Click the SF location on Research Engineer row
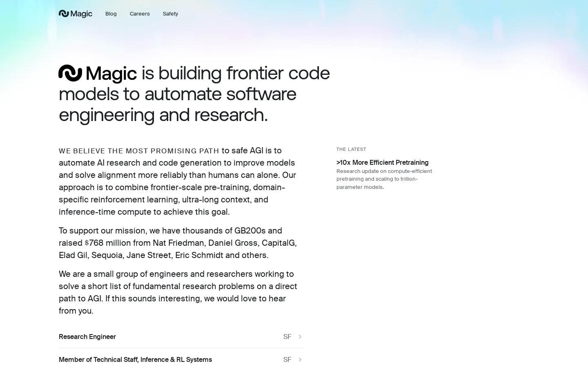Viewport: 588px width, 368px height. click(x=287, y=337)
